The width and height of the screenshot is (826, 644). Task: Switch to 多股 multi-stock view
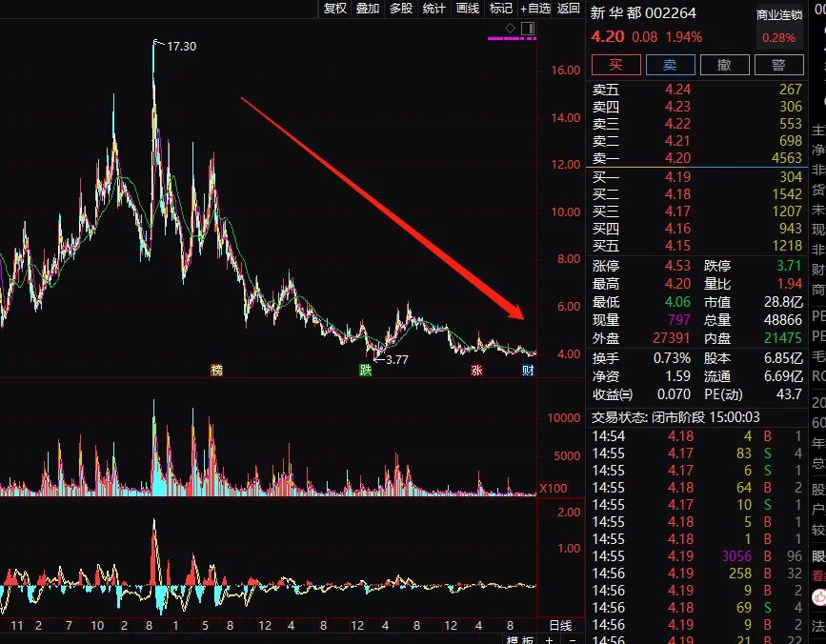pos(401,8)
